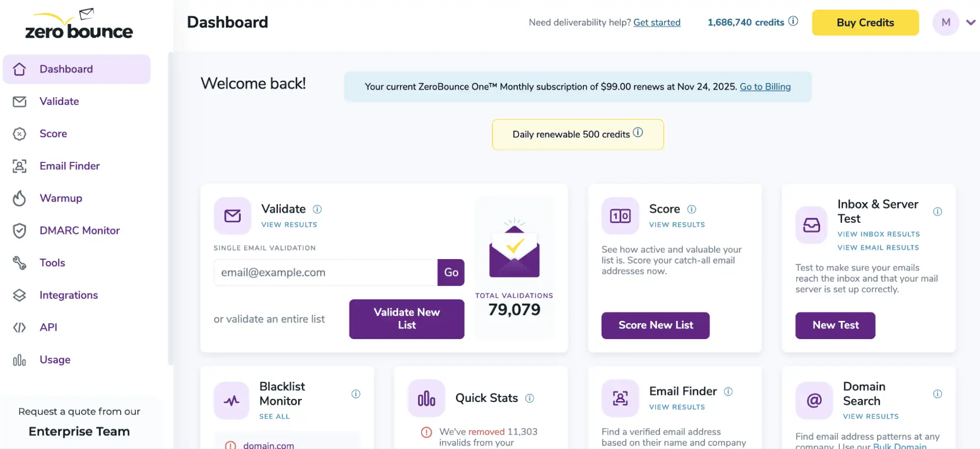Click info icon next to Validate card title
This screenshot has width=980, height=449.
click(317, 210)
